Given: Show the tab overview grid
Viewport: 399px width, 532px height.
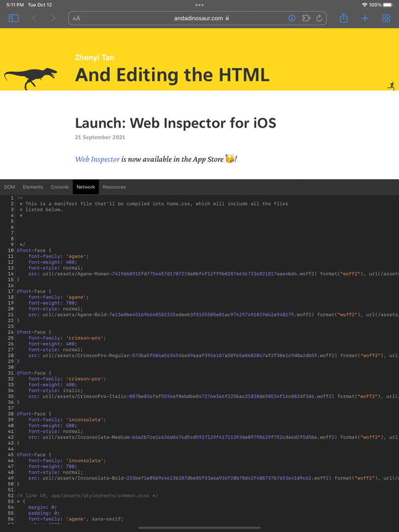Looking at the screenshot, I should pos(386,19).
